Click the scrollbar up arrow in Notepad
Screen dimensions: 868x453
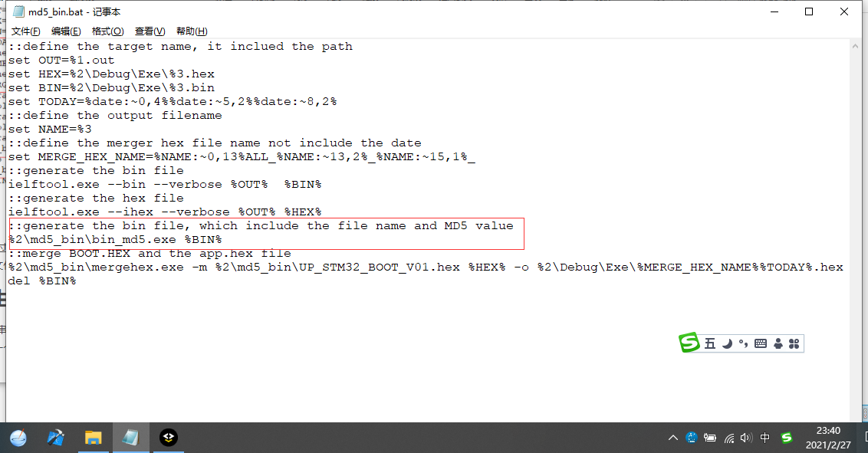coord(855,47)
